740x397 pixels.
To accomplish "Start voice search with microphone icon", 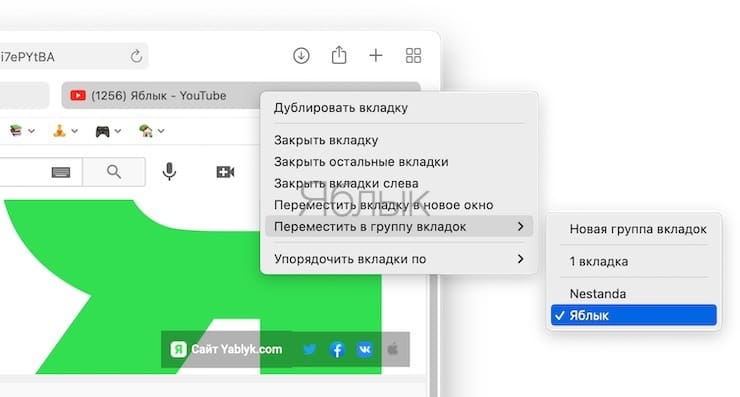I will point(169,172).
